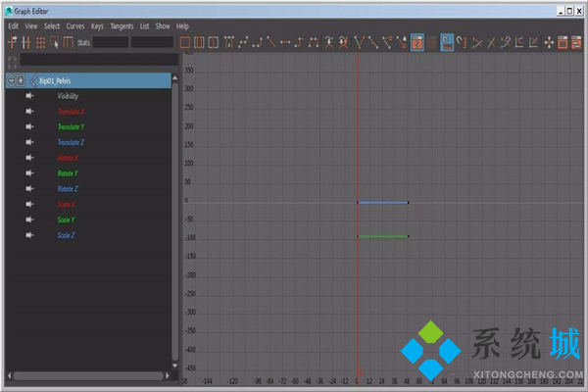The image size is (588, 392).
Task: Apply Flat tangents using the toolbar icon
Action: (x=285, y=42)
